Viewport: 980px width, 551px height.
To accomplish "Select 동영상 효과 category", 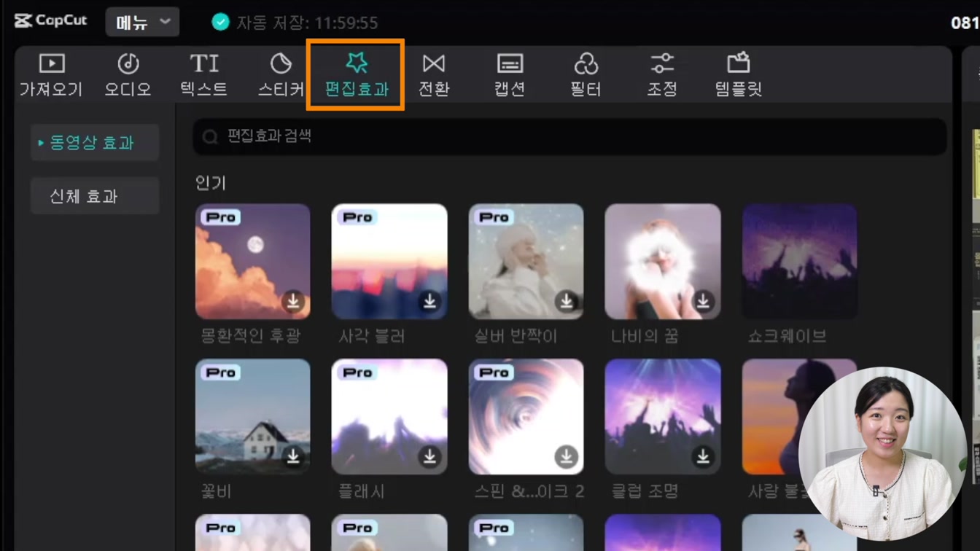I will point(94,143).
